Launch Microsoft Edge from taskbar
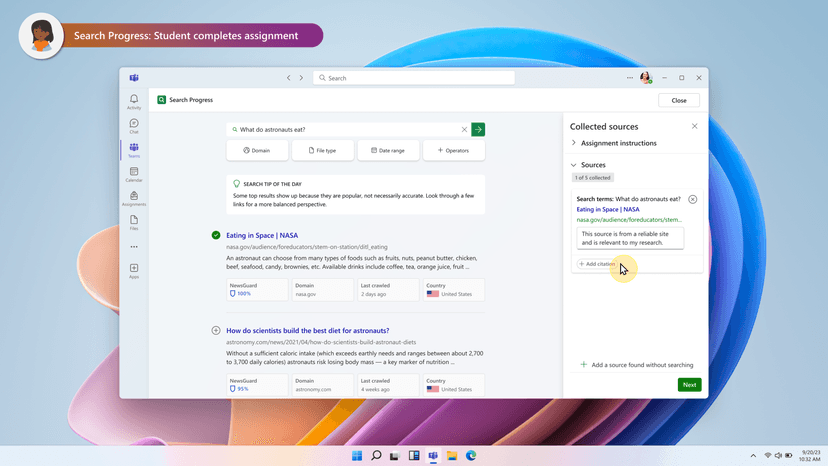Screen dimensions: 828x466 (x=471, y=455)
